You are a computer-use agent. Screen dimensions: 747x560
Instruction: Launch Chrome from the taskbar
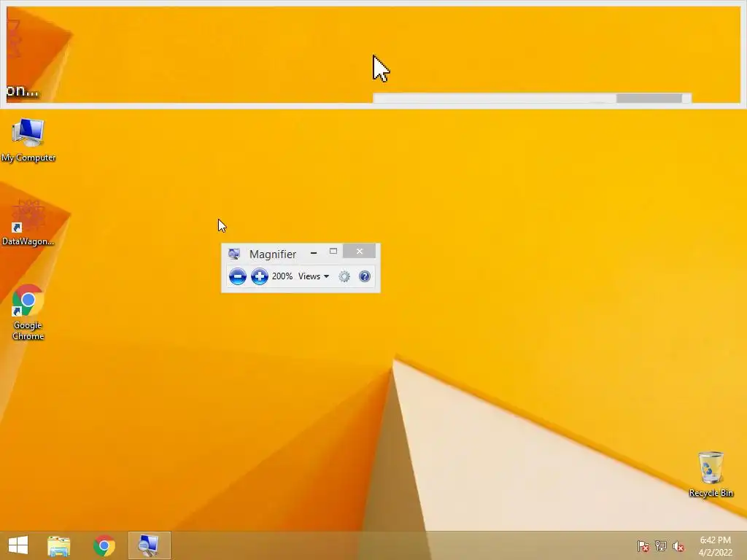104,545
